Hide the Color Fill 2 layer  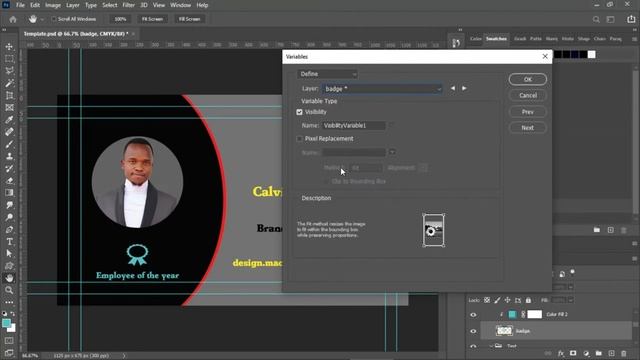(x=473, y=315)
